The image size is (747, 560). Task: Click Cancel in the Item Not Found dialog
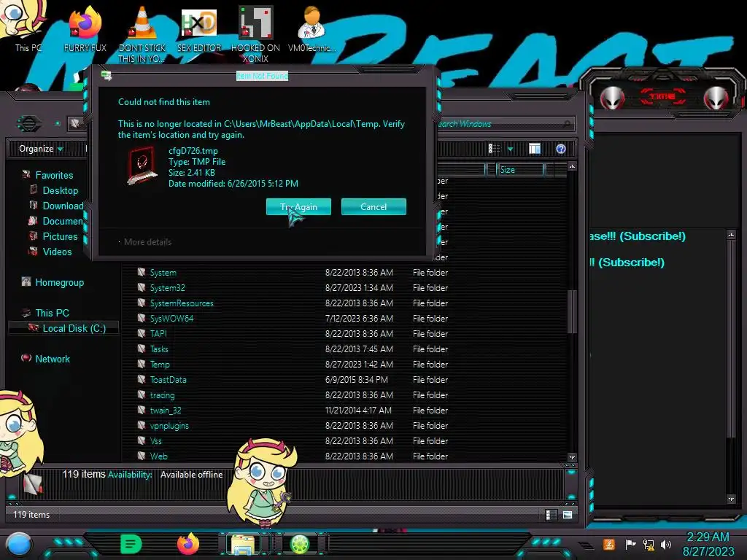coord(373,206)
